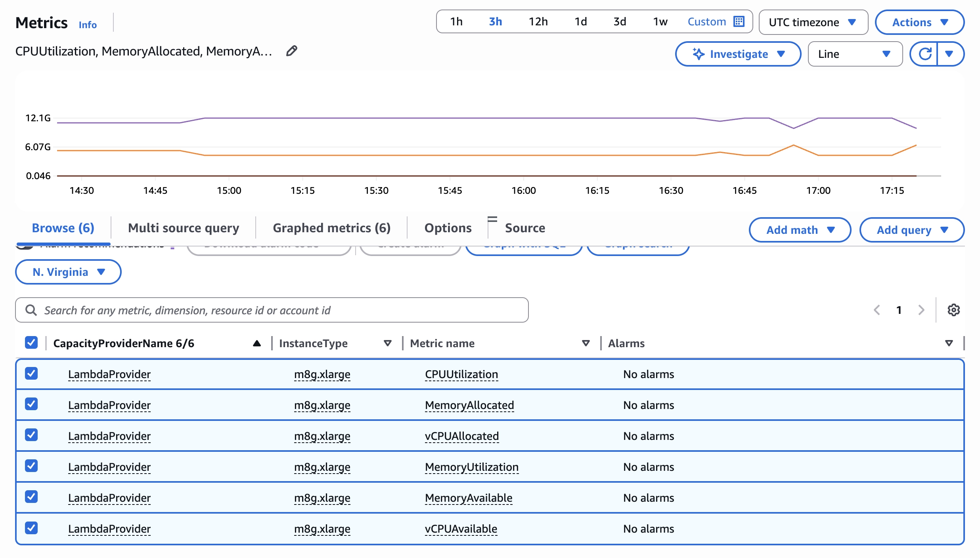Open the N. Virginia region selector
Screen dimensions: 980x558
tap(67, 272)
